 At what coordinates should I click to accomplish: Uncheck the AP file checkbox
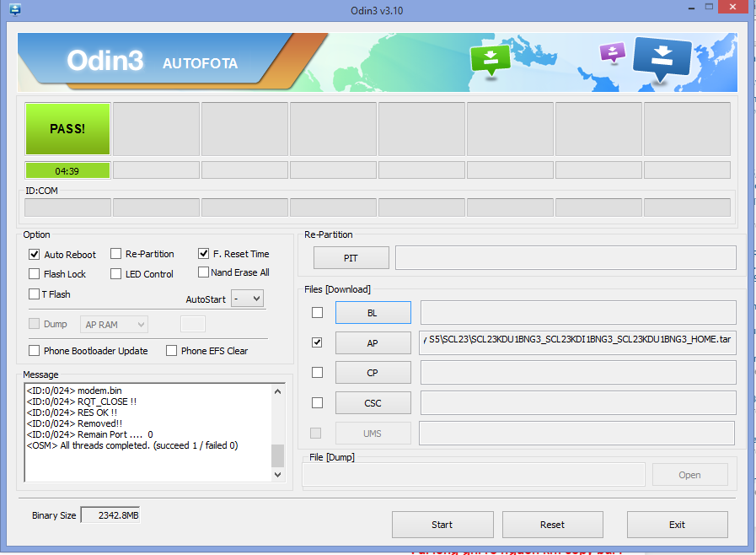(317, 342)
